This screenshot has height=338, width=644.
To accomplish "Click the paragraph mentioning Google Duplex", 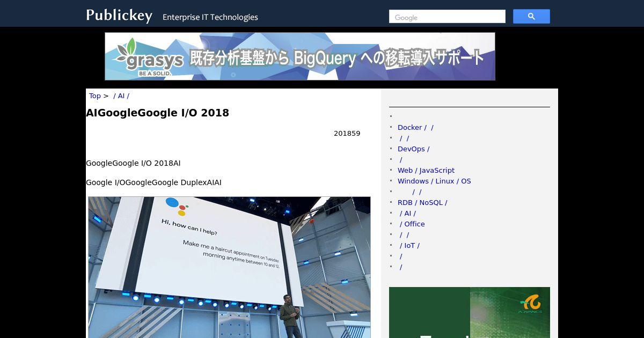I will click(x=153, y=182).
